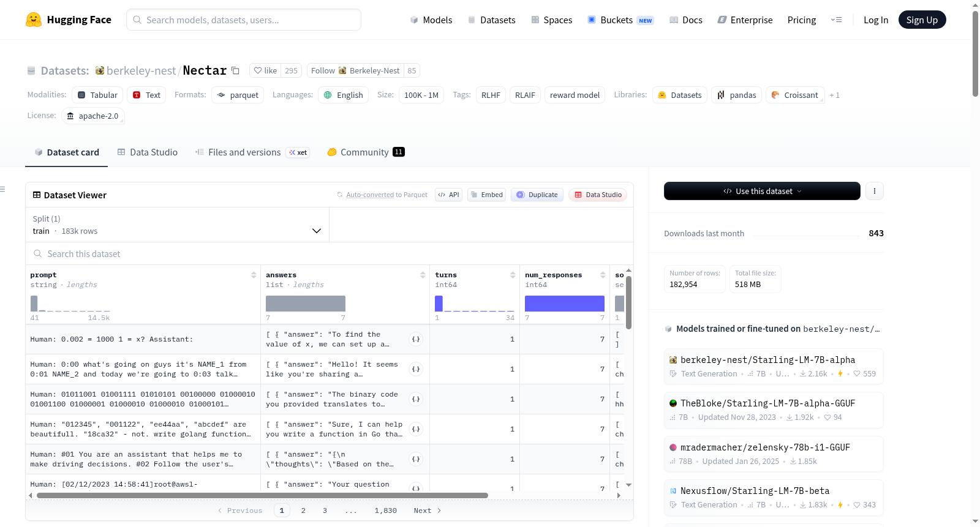The height and width of the screenshot is (527, 980).
Task: Follow Berkeley-Nest organization
Action: 355,70
